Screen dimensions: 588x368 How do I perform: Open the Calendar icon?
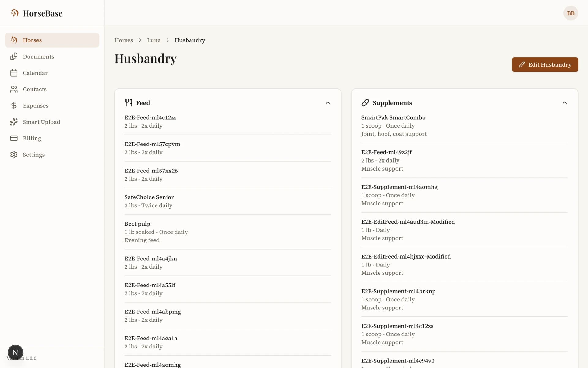coord(14,73)
